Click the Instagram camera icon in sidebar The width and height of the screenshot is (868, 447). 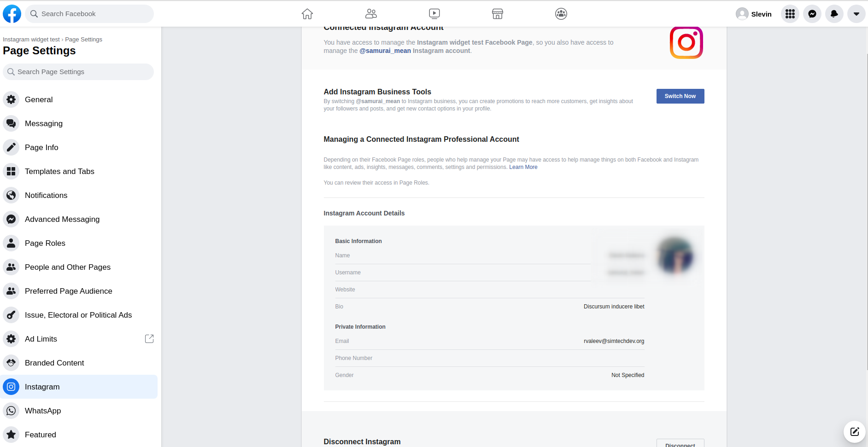coord(11,387)
